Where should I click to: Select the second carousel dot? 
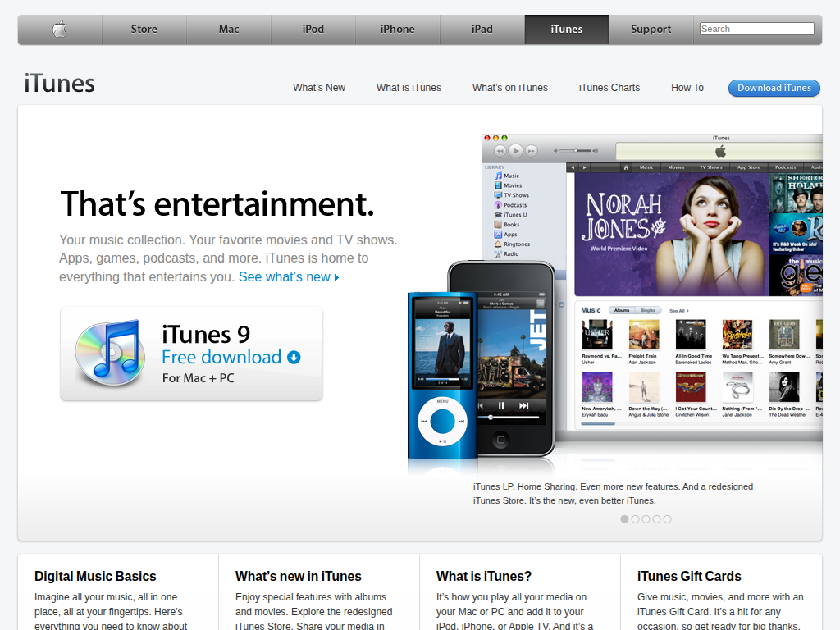635,519
